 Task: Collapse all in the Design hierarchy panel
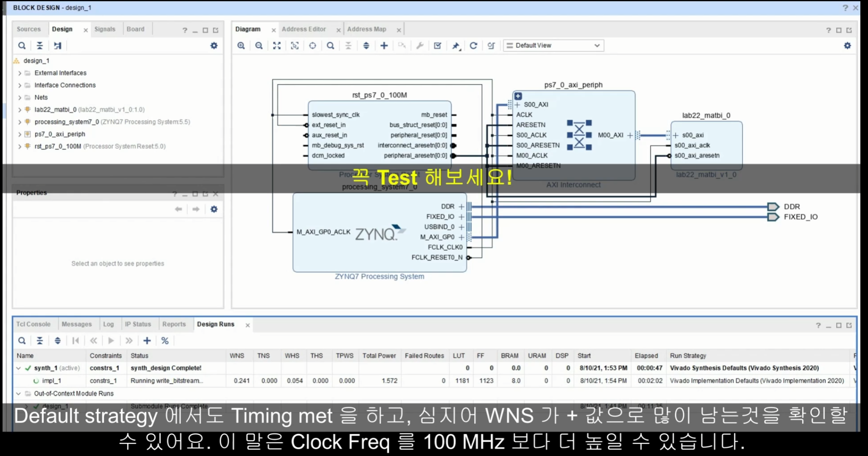click(39, 45)
